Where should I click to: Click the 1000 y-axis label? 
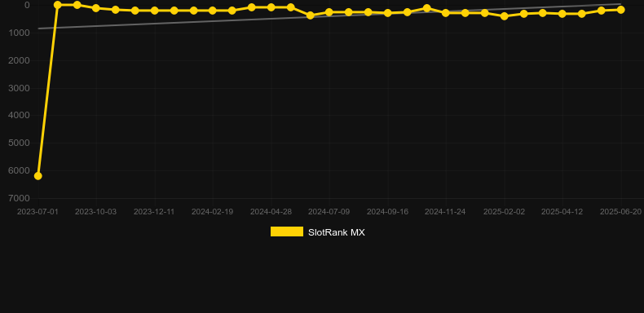[19, 33]
